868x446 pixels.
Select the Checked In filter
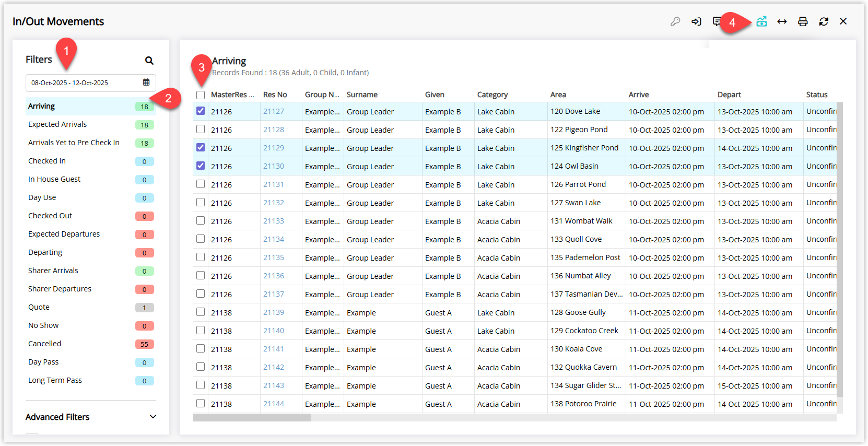[91, 161]
